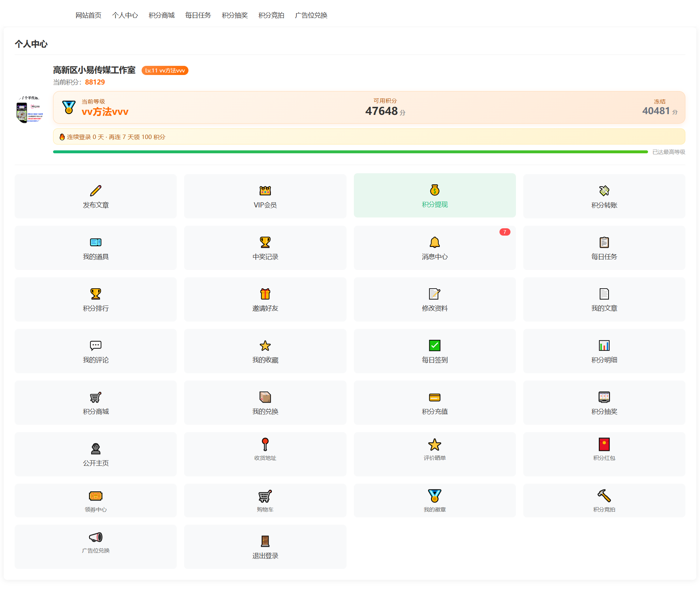Open the 每日任务 clipboard icon

coord(604,242)
